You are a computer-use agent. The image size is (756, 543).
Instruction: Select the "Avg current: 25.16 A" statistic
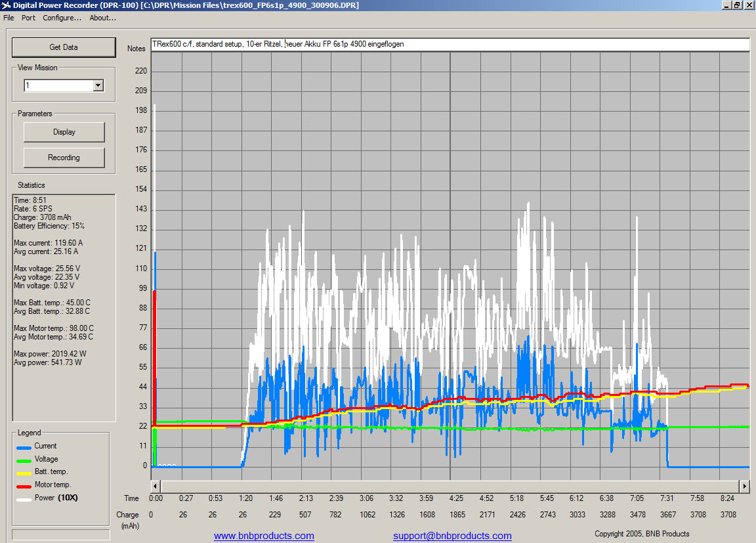tap(46, 251)
